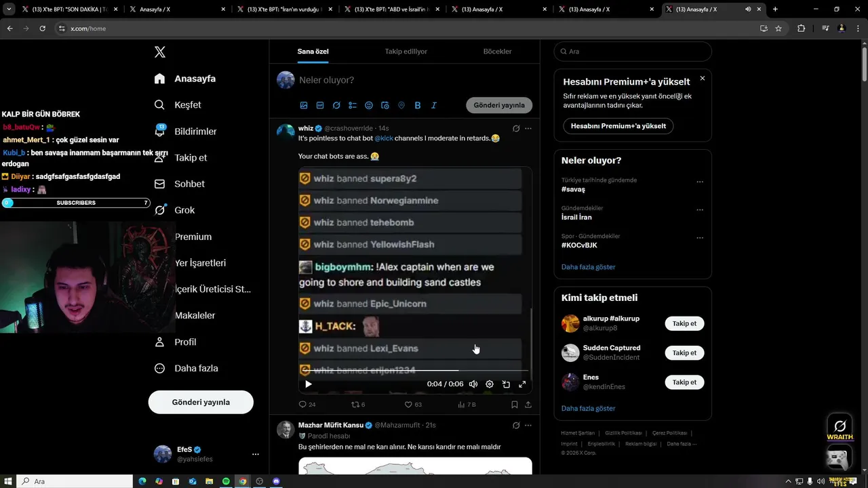
Task: Expand the Daha fazla sidebar menu
Action: click(186, 368)
